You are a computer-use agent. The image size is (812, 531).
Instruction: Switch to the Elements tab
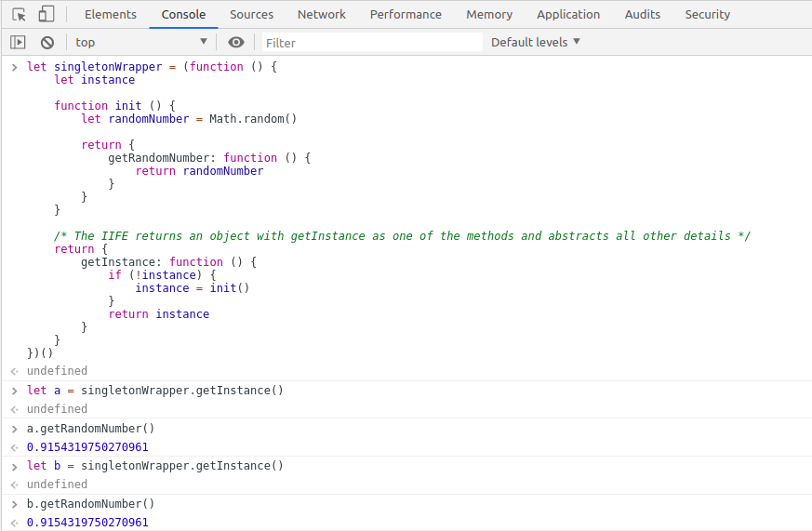point(111,15)
